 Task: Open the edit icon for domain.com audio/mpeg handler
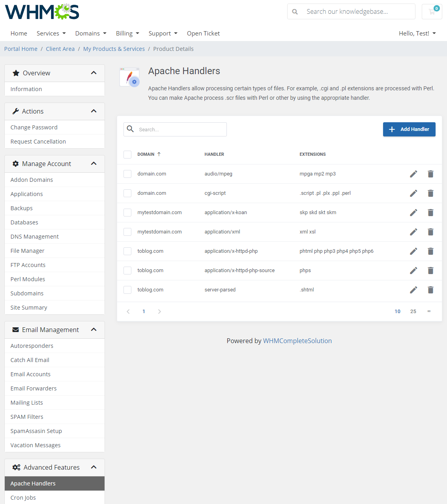click(x=413, y=174)
